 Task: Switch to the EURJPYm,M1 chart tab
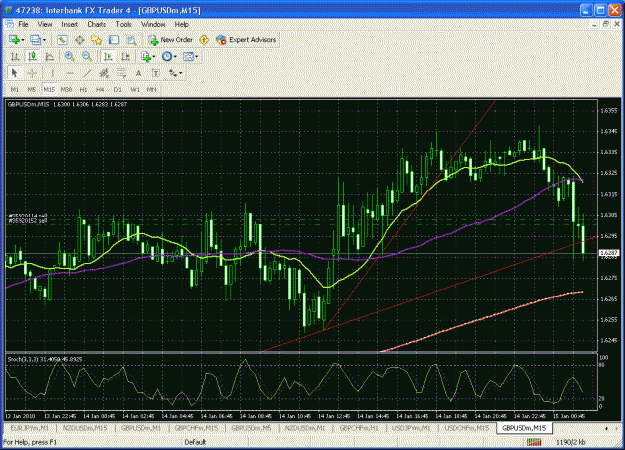click(x=30, y=428)
